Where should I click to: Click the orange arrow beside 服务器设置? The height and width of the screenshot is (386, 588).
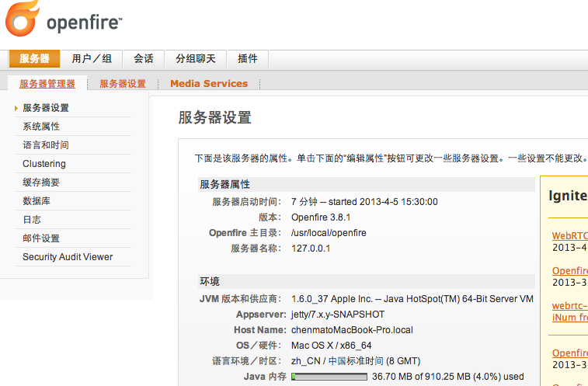[x=16, y=109]
